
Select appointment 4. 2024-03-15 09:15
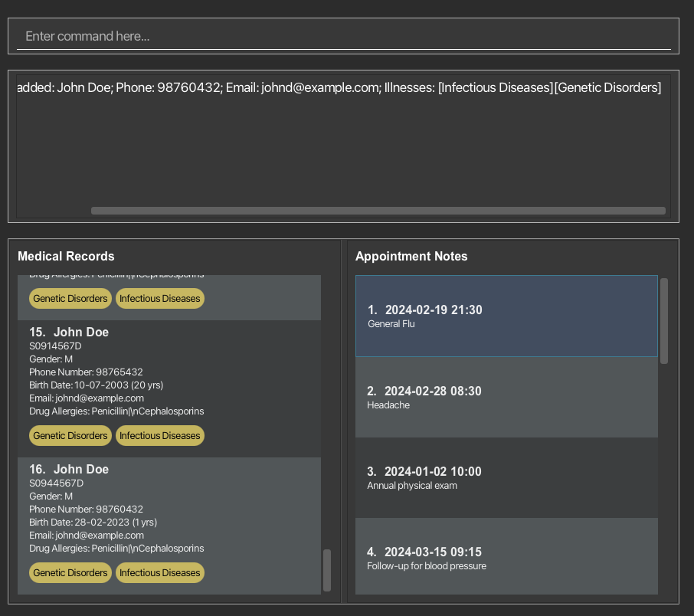pos(506,557)
